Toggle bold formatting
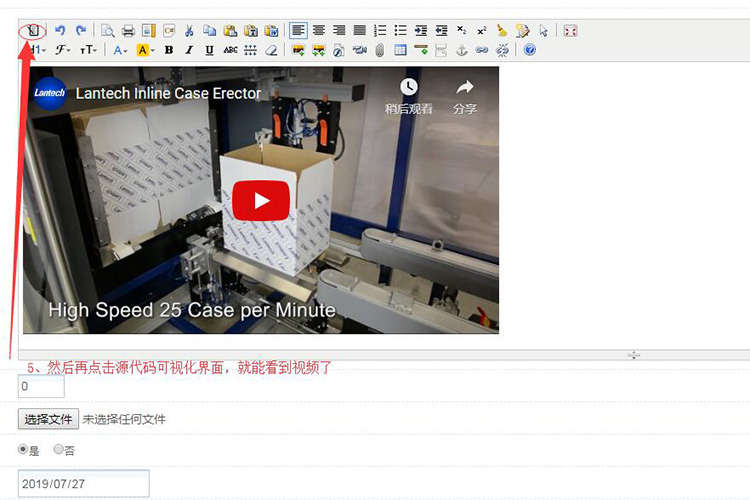 [168, 50]
